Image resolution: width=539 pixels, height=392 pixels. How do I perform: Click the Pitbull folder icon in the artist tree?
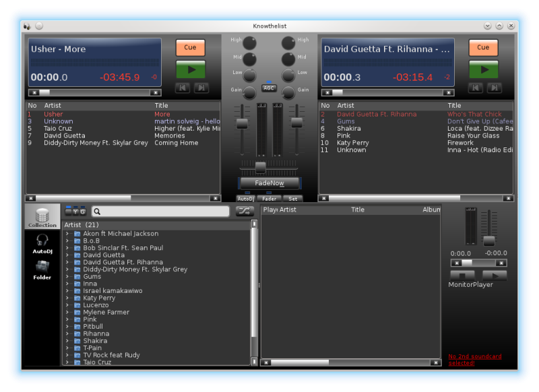tap(77, 327)
